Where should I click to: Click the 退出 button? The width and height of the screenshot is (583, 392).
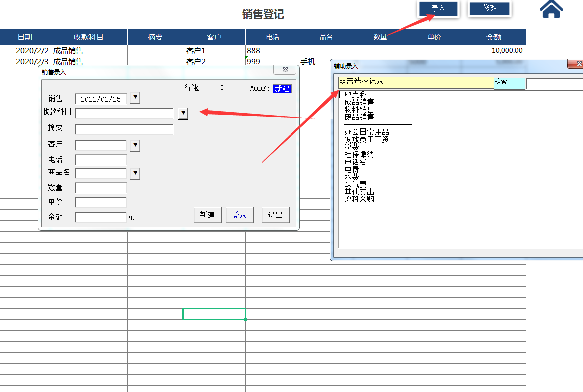pyautogui.click(x=275, y=215)
